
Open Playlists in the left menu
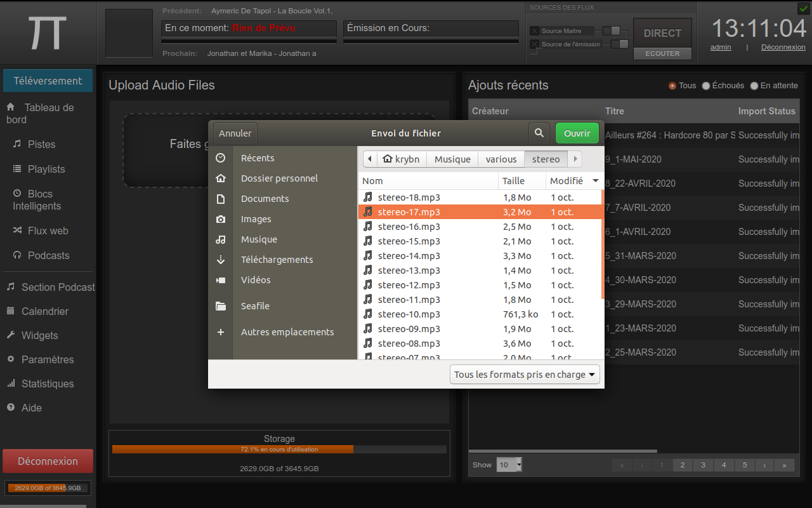[x=46, y=169]
